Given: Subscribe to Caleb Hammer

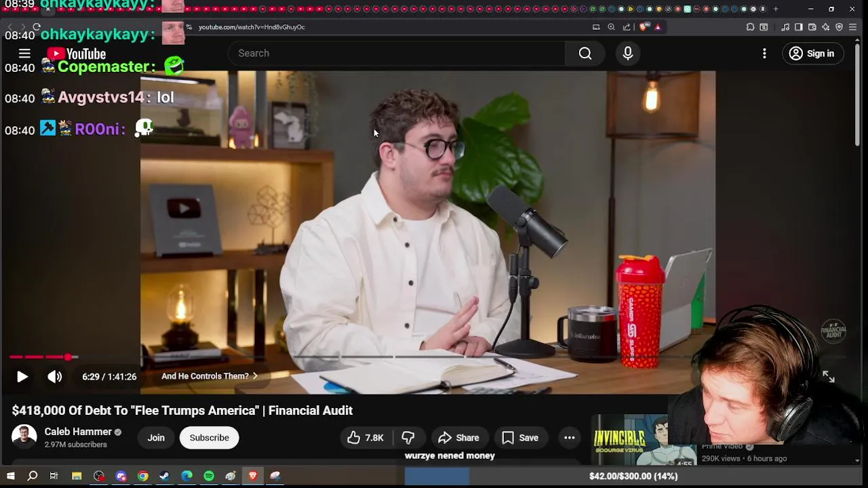Looking at the screenshot, I should pos(209,438).
